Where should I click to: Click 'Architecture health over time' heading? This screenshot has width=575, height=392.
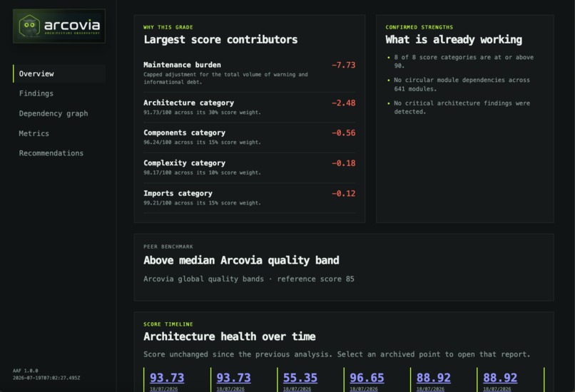[230, 336]
